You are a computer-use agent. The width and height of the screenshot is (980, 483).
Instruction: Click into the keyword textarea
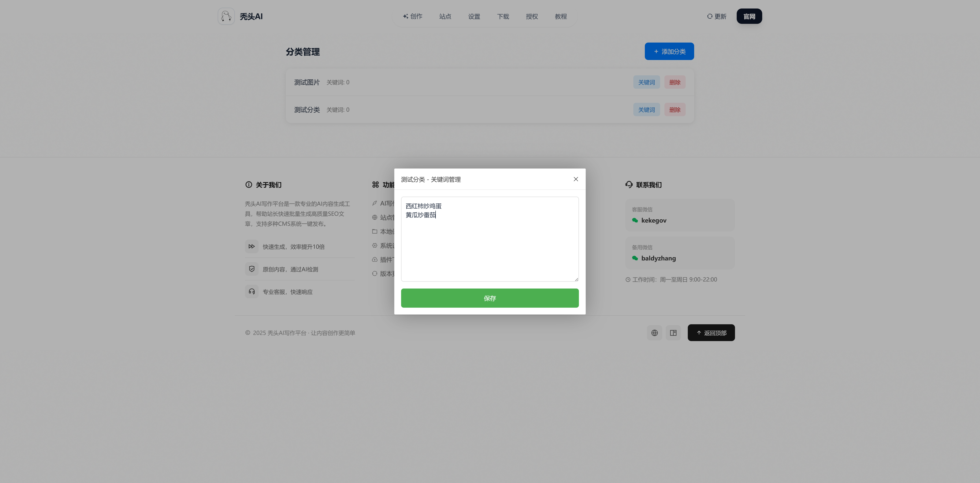pyautogui.click(x=490, y=247)
